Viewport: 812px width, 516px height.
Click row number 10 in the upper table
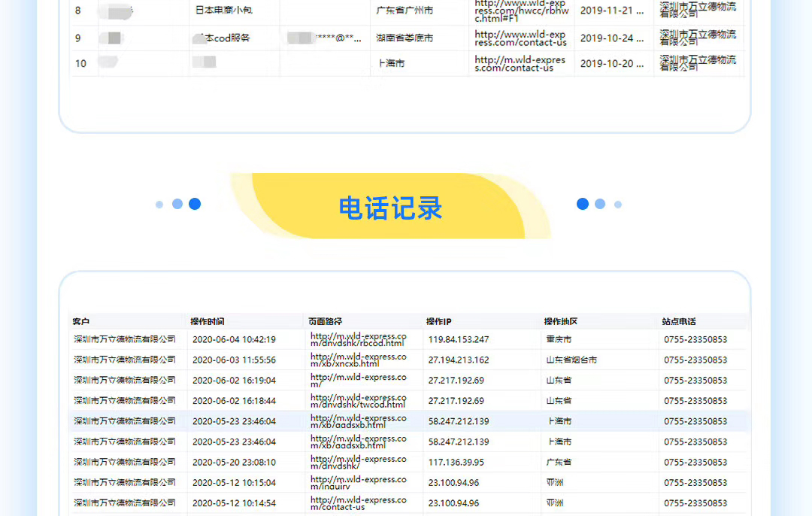tap(80, 63)
